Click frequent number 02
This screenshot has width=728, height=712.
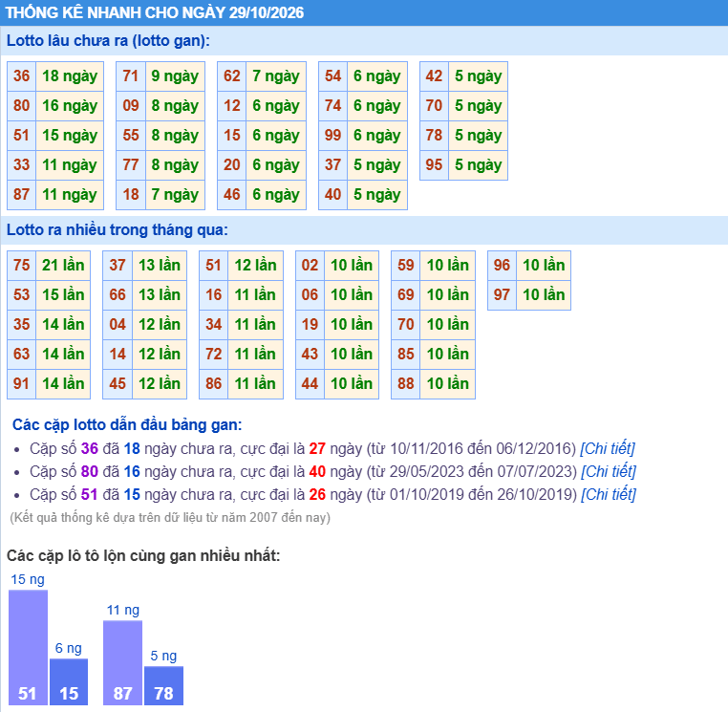pyautogui.click(x=310, y=266)
